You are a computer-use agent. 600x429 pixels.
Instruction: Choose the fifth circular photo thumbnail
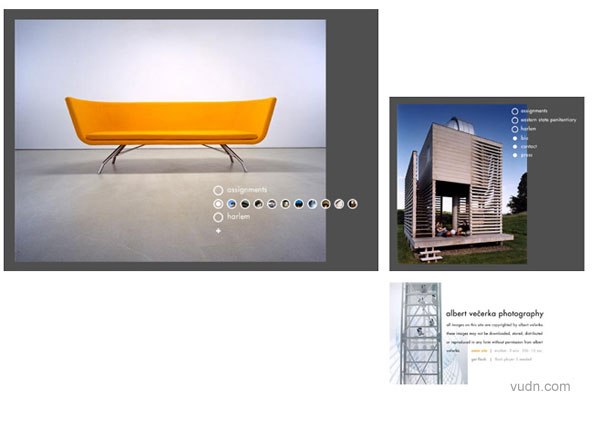(x=286, y=204)
